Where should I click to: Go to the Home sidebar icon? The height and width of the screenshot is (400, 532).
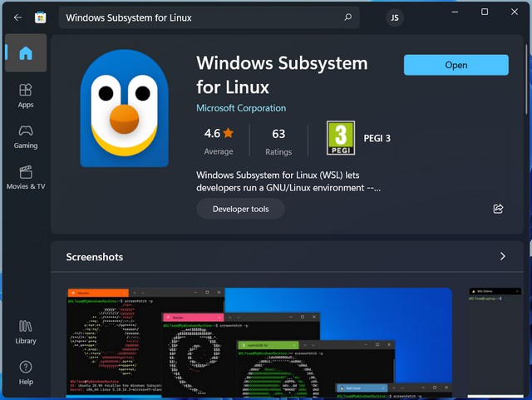[26, 54]
